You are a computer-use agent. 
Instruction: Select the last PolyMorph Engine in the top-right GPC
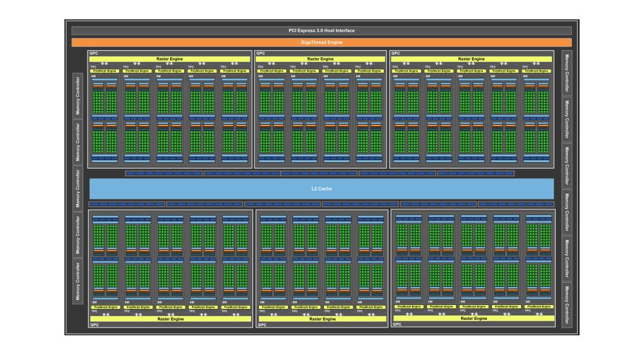(x=538, y=70)
